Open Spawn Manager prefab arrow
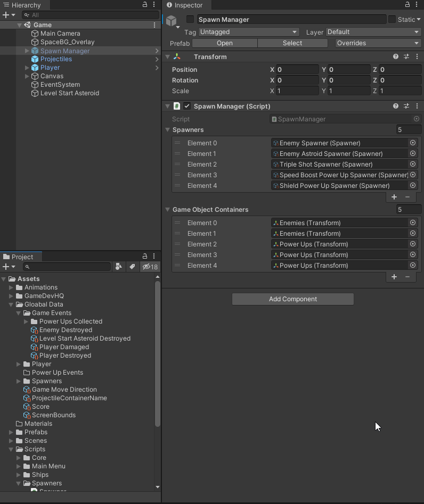 click(x=157, y=51)
